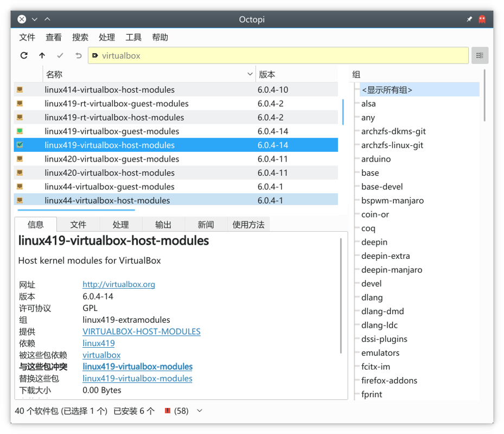Click status icon of linux419-rt-virtualbox-guest-modules
The image size is (504, 434).
point(20,103)
